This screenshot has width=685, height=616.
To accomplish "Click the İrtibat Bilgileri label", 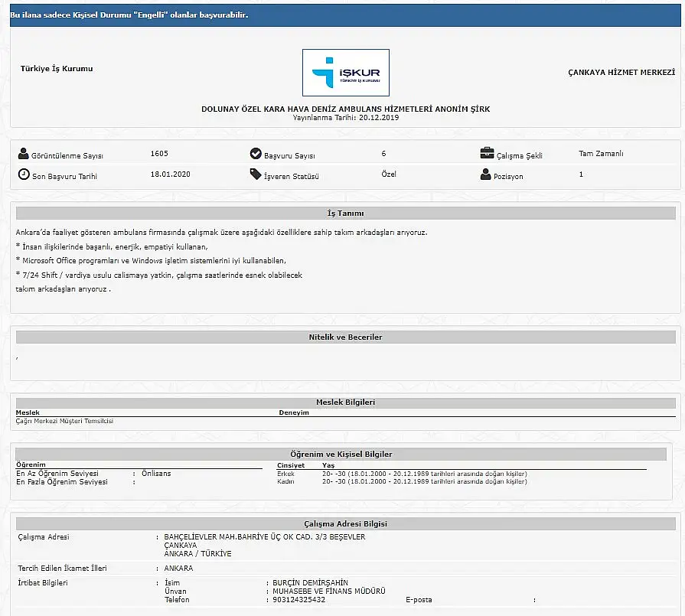I will coord(43,583).
